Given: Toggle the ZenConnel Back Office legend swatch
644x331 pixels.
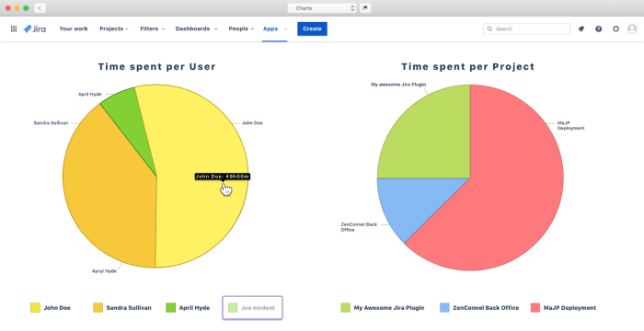Looking at the screenshot, I should pos(444,308).
